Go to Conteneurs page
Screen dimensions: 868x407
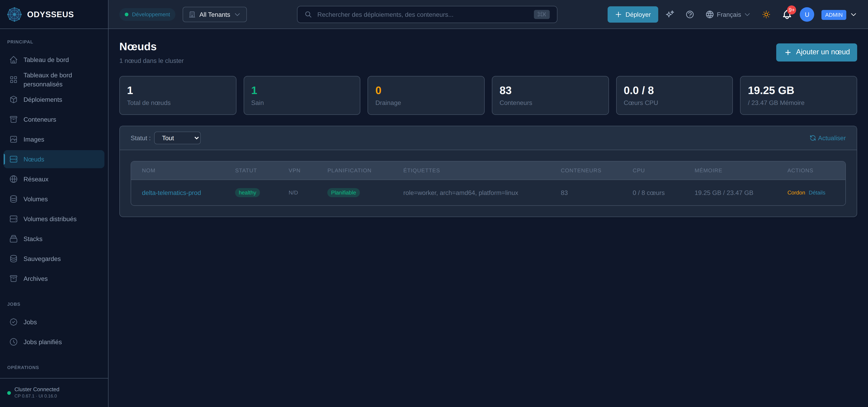(54, 119)
